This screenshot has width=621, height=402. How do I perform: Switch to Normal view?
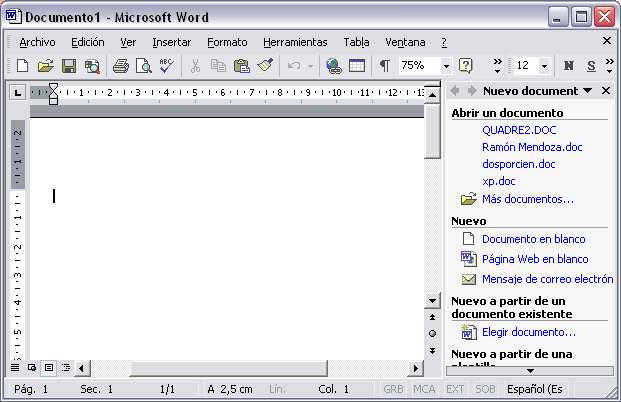[15, 368]
